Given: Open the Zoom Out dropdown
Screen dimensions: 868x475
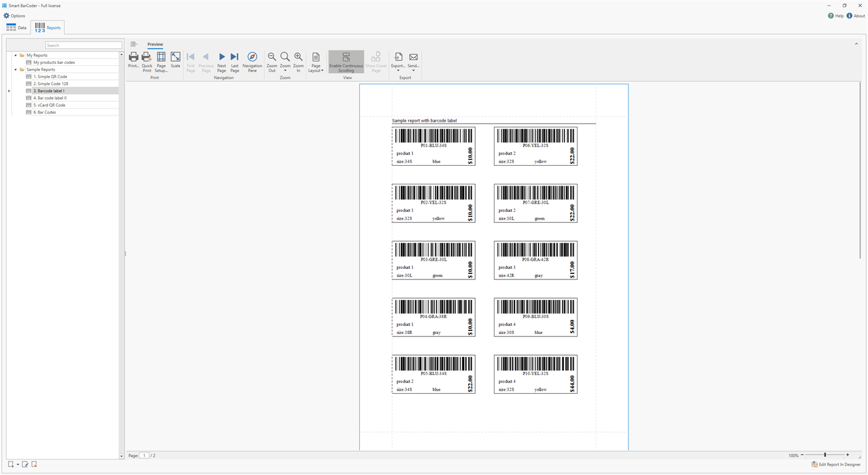Looking at the screenshot, I should [x=272, y=61].
